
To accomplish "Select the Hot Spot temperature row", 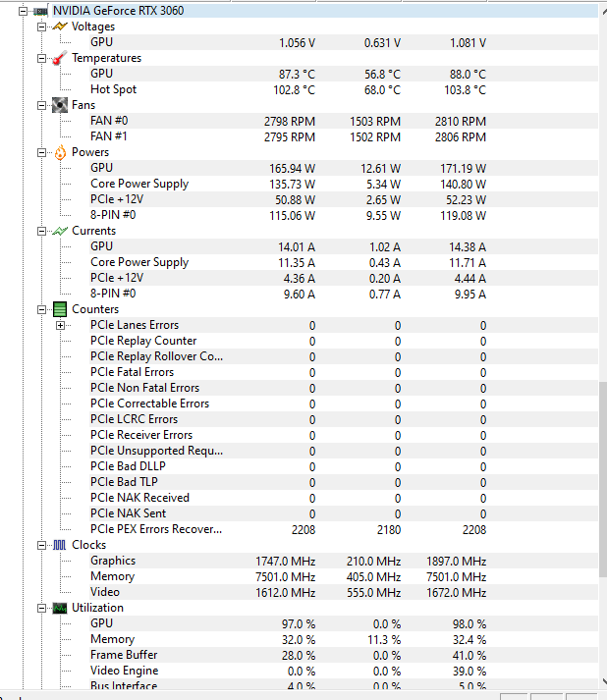I will tap(113, 89).
